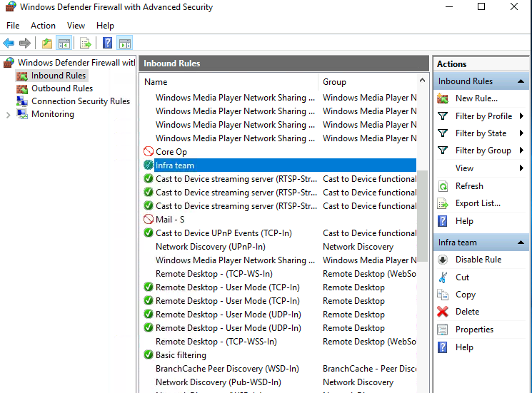Viewport: 532px width, 393px height.
Task: Open the Filter by Group submenu arrow
Action: (x=521, y=150)
